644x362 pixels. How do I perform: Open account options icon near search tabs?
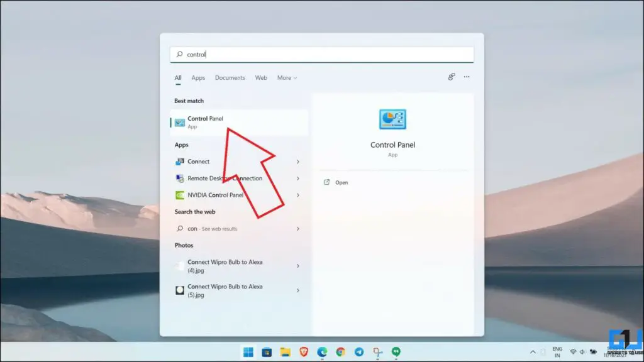451,77
